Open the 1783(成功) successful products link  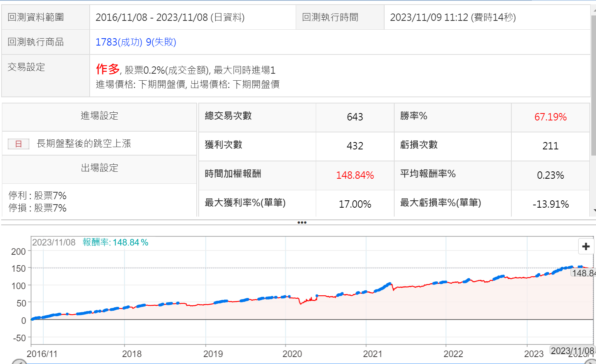point(119,42)
